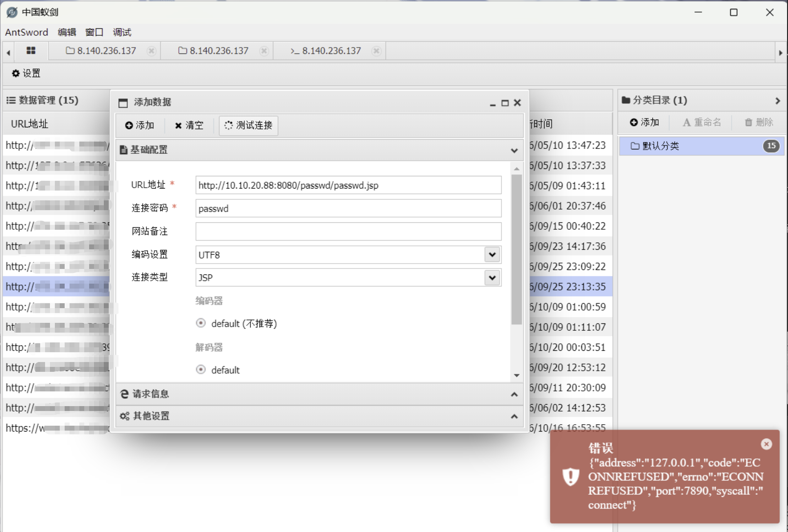Screen dimensions: 788x532
Task: Open the AntSword menu
Action: [x=26, y=32]
